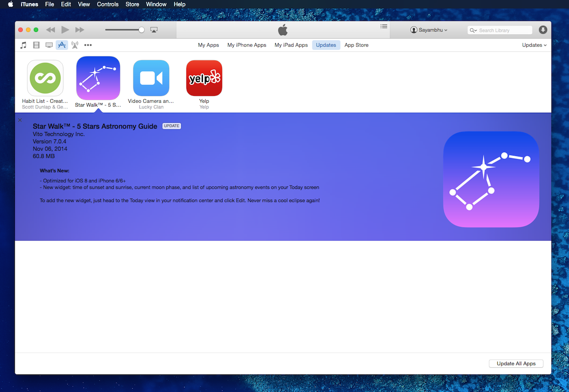Open the Controls menu
The width and height of the screenshot is (569, 392).
click(x=108, y=4)
